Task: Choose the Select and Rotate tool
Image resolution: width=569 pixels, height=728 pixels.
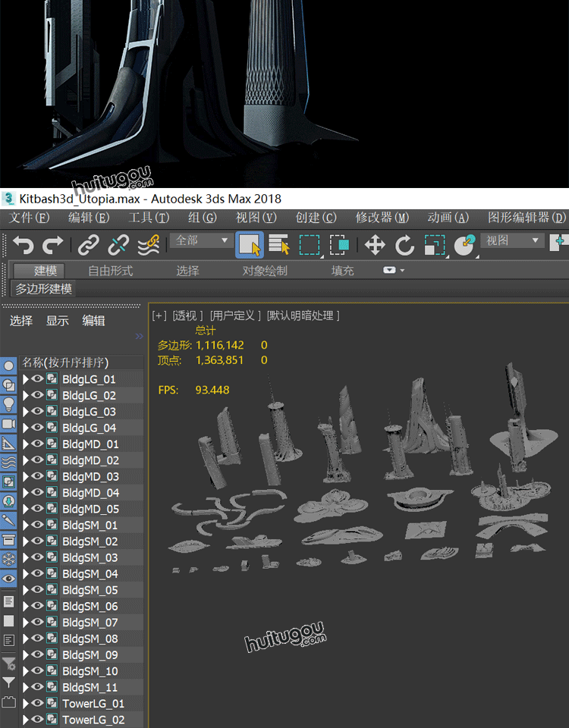Action: pyautogui.click(x=404, y=244)
